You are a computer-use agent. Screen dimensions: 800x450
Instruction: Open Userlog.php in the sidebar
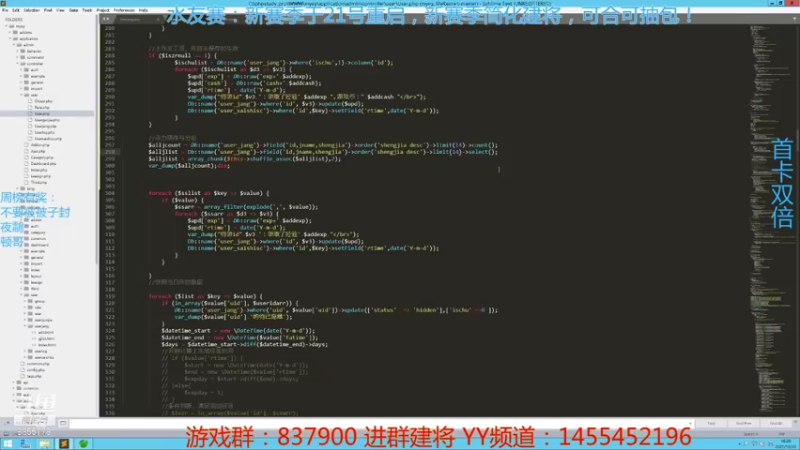45,132
